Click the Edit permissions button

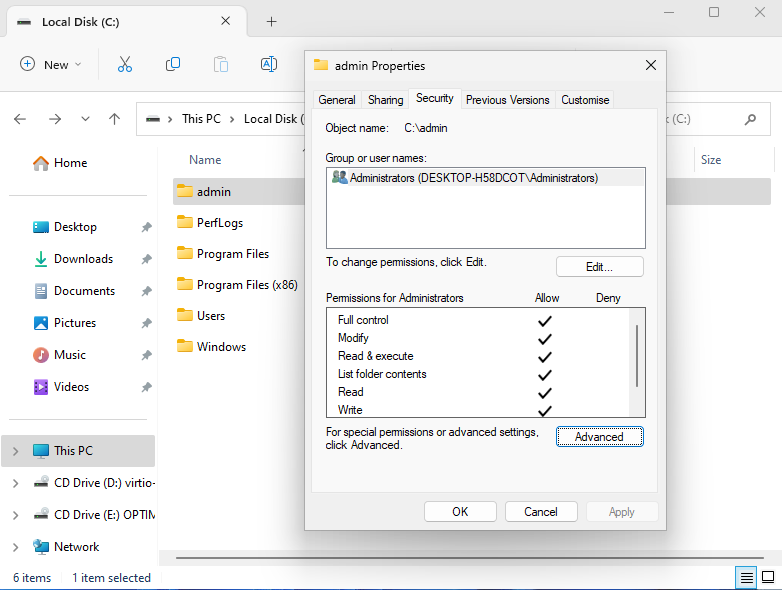pos(599,267)
